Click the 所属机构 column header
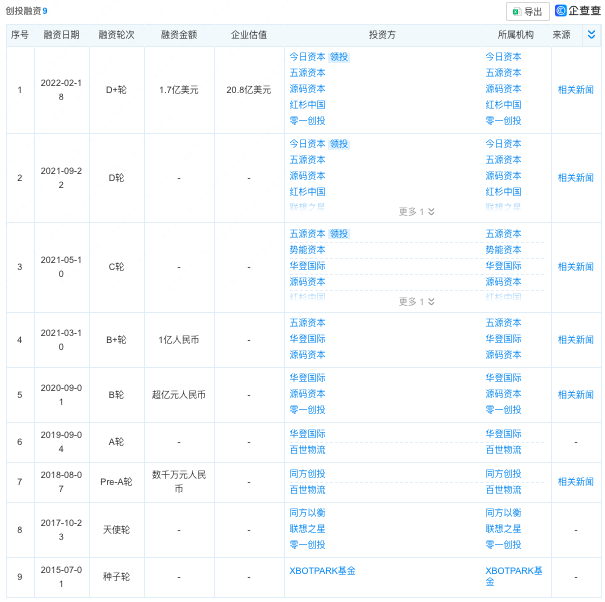 (515, 35)
